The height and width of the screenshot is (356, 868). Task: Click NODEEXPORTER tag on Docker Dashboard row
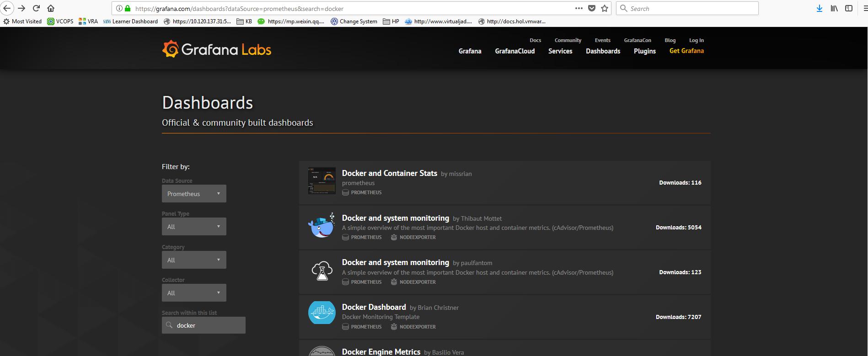click(x=413, y=327)
